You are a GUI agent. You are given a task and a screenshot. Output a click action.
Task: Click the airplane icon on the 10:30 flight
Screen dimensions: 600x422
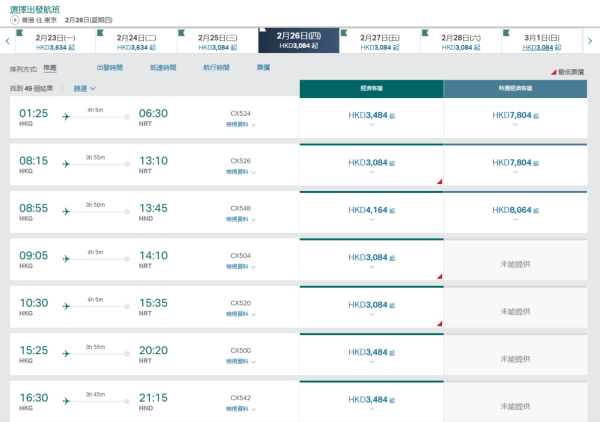click(x=66, y=306)
